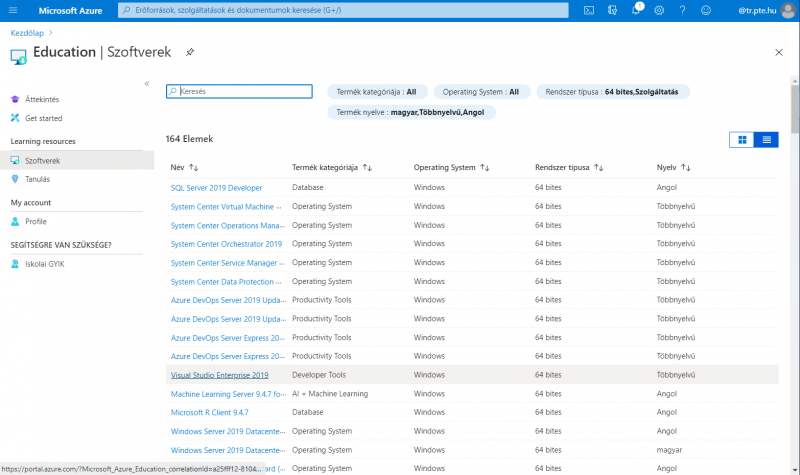
Task: Open Tanulás in sidebar
Action: [37, 179]
